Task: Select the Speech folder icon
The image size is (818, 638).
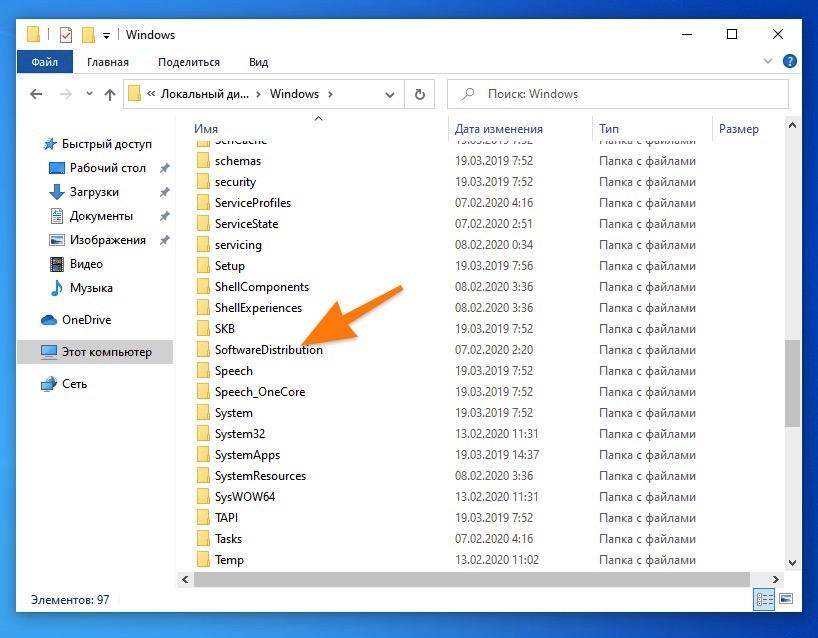Action: pos(203,370)
